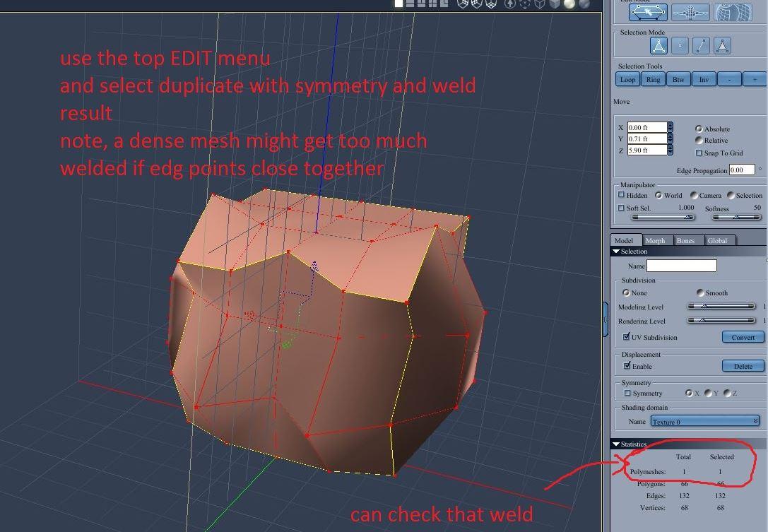This screenshot has width=768, height=532.
Task: Toggle the Hidden manipulator checkbox
Action: pyautogui.click(x=621, y=195)
